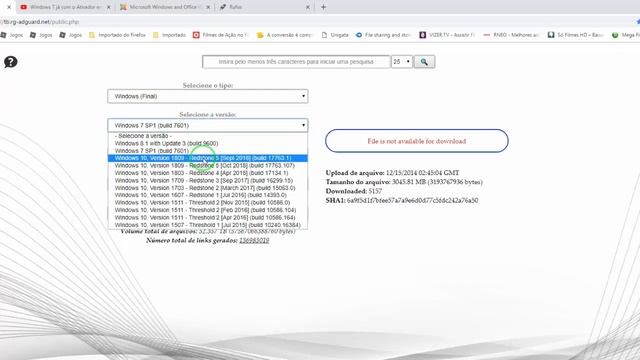This screenshot has width=640, height=360.
Task: Click the magnifier search button
Action: pos(424,62)
